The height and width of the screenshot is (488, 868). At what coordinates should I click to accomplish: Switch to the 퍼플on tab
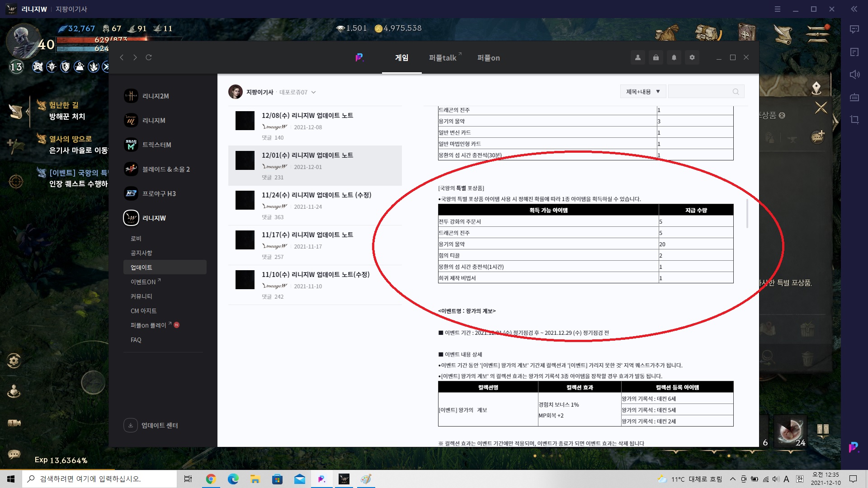[488, 58]
